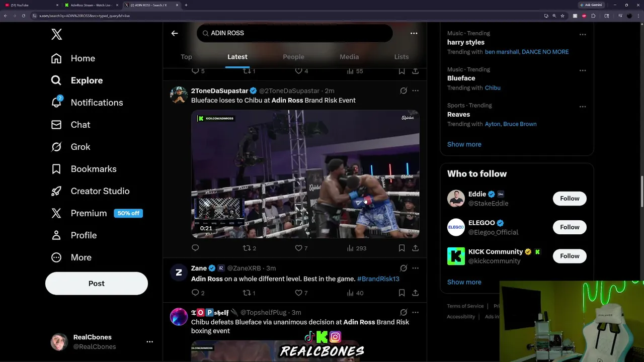The height and width of the screenshot is (362, 644).
Task: Open RealCbones account switcher menu
Action: pyautogui.click(x=149, y=342)
